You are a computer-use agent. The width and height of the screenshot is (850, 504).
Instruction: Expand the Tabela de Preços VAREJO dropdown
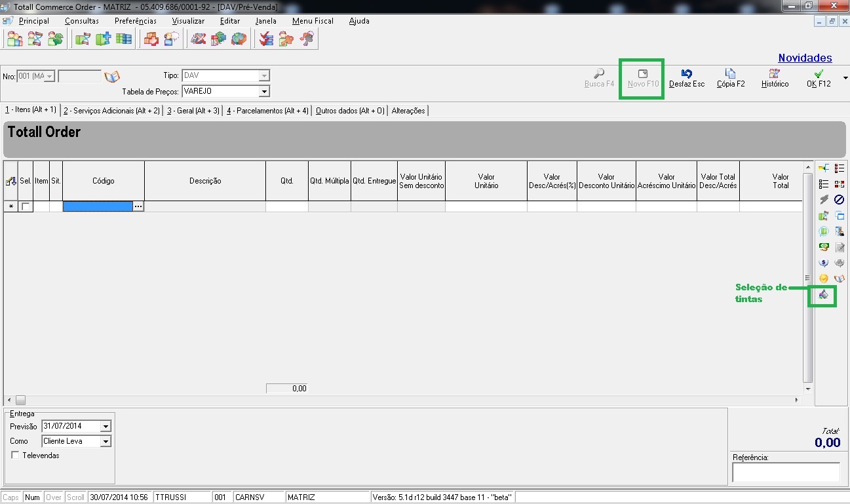tap(264, 91)
